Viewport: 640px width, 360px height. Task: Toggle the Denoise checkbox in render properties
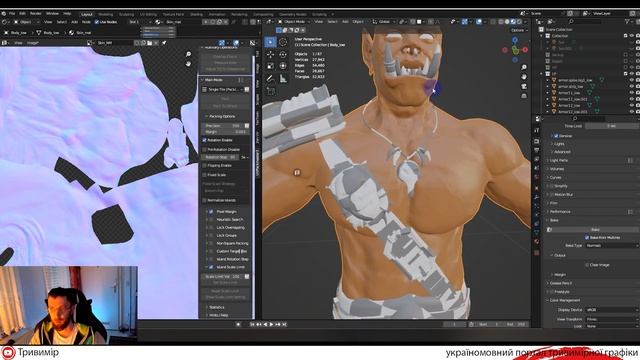(556, 136)
